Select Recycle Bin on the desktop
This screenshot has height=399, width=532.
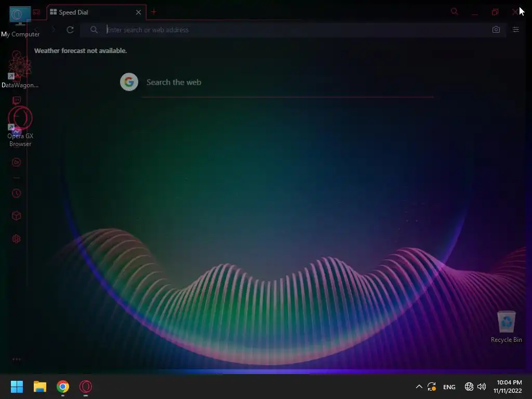pos(506,327)
